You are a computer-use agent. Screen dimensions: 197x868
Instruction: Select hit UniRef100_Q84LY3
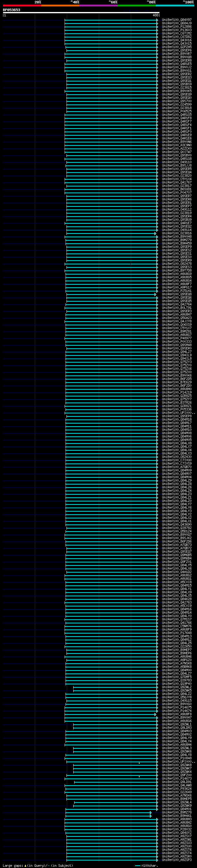click(x=177, y=511)
